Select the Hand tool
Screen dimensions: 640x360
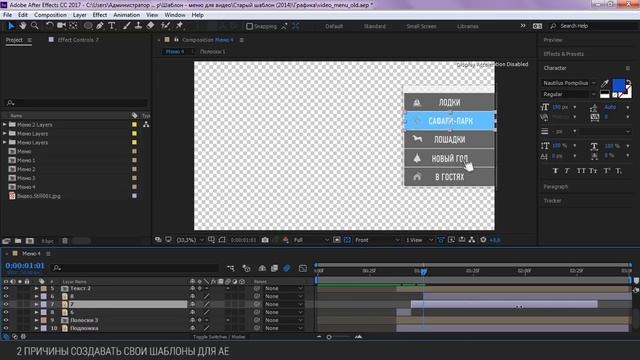coord(22,26)
